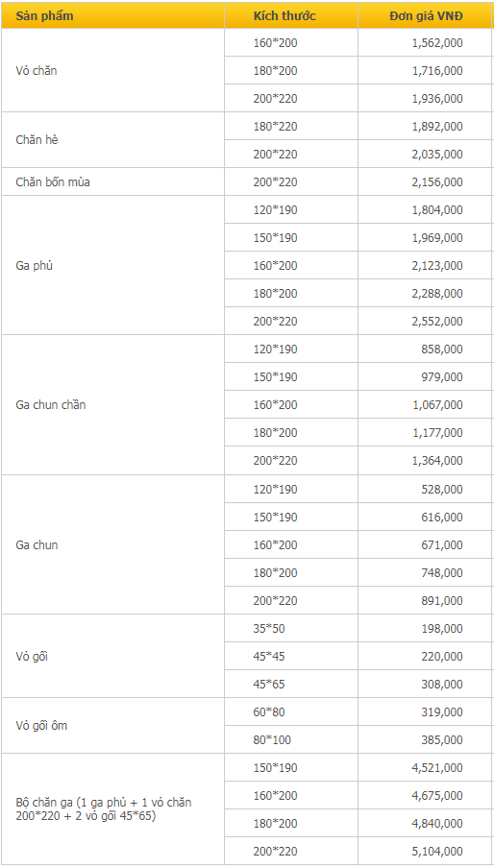Click the 'Bộ chăn ga' set description cell
Viewport: 494px width, 868px height.
click(112, 808)
